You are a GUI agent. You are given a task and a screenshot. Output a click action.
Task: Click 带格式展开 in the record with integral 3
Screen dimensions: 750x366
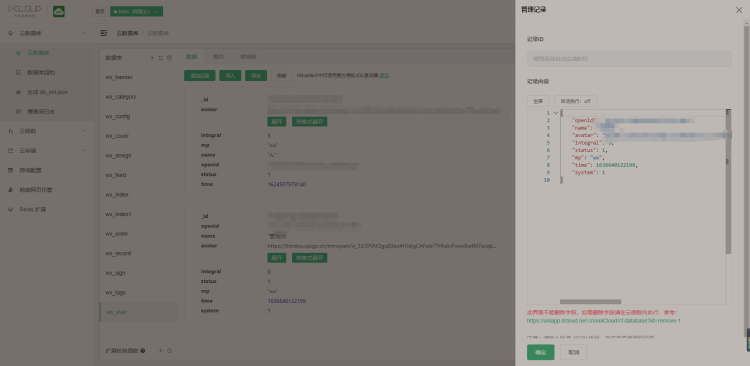point(309,122)
